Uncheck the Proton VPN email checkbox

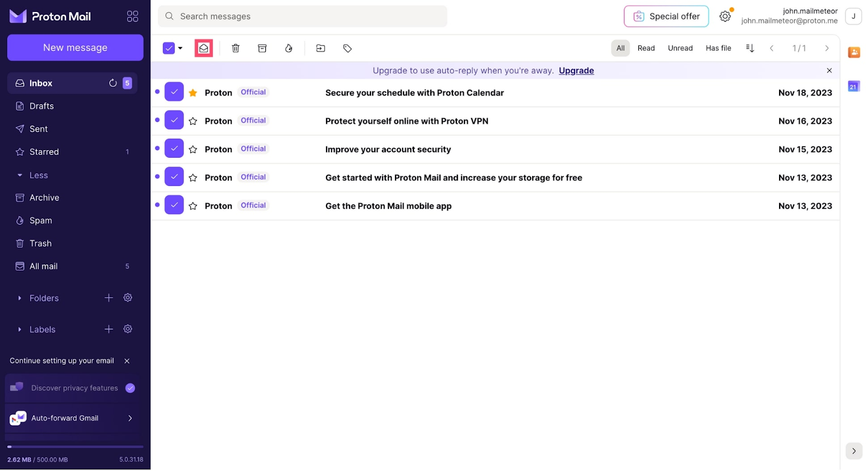(174, 120)
